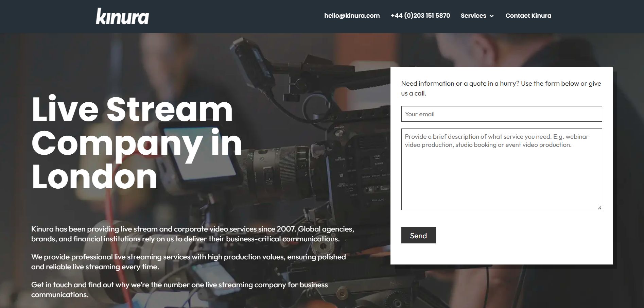Click empty space in the dark header bar
644x308 pixels.
[238, 16]
